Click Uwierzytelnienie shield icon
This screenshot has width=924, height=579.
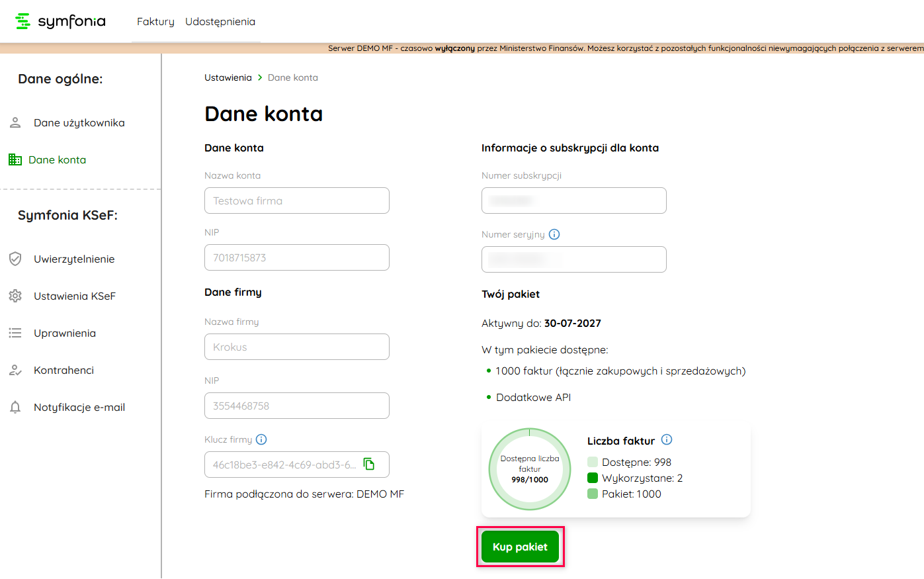coord(15,259)
